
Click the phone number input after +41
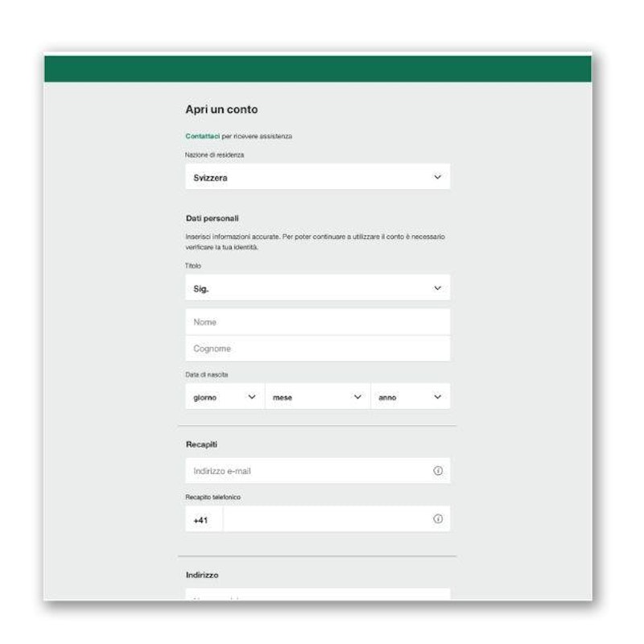[x=322, y=519]
